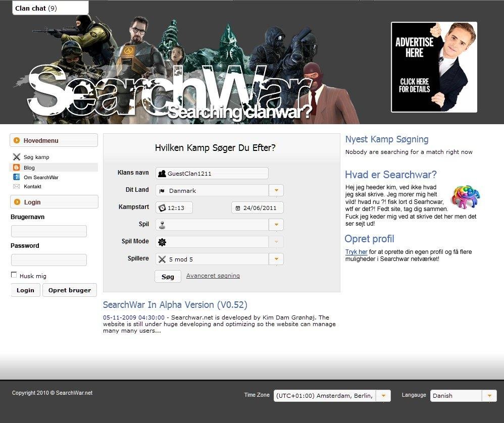Enable the Husk mig checkbox
The height and width of the screenshot is (423, 504).
click(x=14, y=275)
